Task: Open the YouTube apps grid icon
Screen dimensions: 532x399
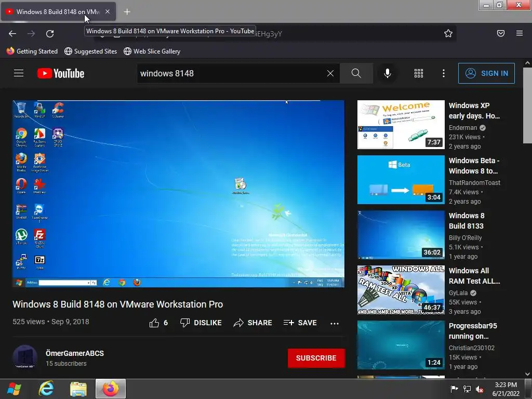Action: tap(419, 73)
